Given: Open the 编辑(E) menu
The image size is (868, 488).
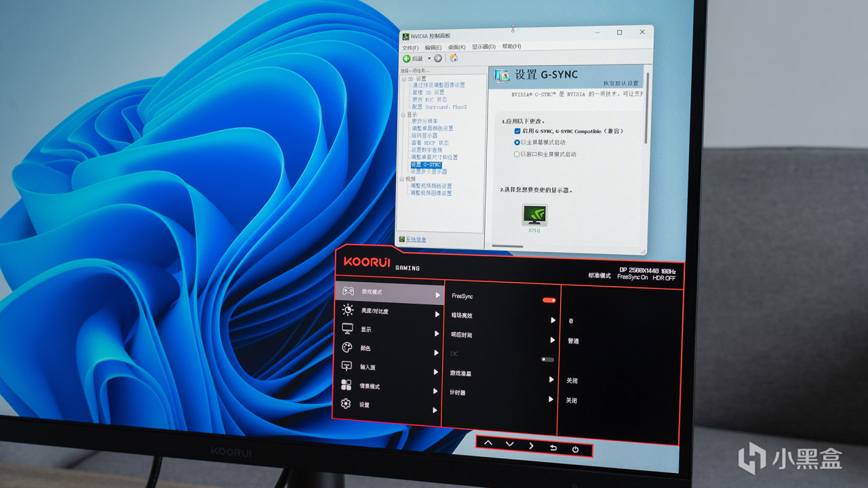Looking at the screenshot, I should pos(433,47).
